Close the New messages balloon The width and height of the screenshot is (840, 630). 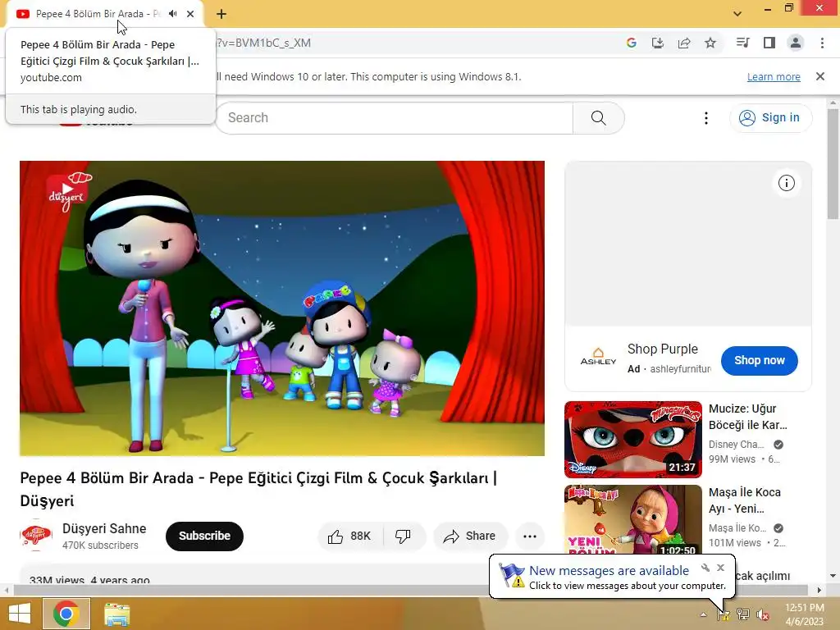720,568
